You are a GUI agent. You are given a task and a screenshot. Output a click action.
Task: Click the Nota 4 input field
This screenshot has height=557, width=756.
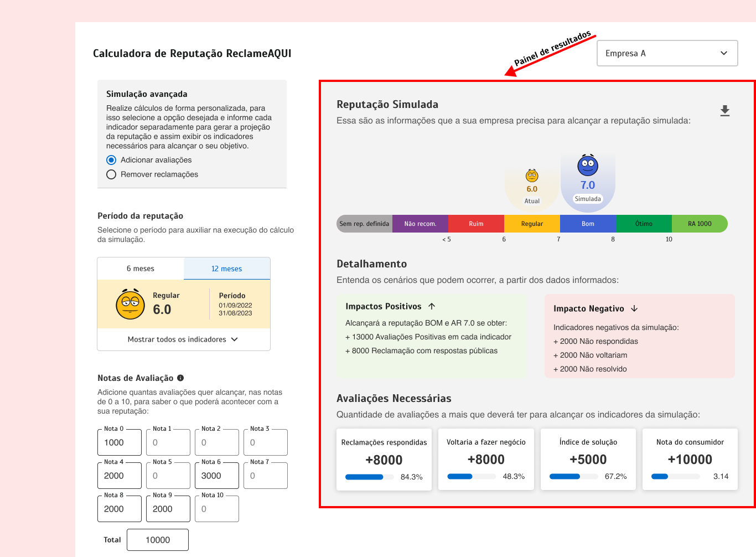[120, 476]
